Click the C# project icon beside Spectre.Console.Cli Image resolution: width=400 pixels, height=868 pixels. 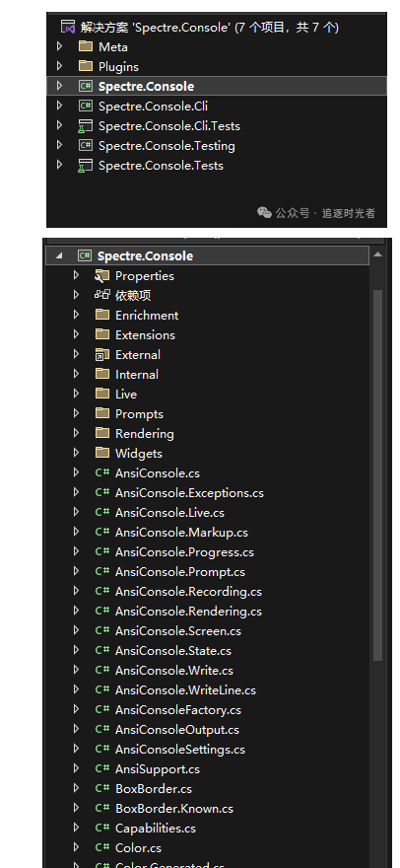click(85, 106)
